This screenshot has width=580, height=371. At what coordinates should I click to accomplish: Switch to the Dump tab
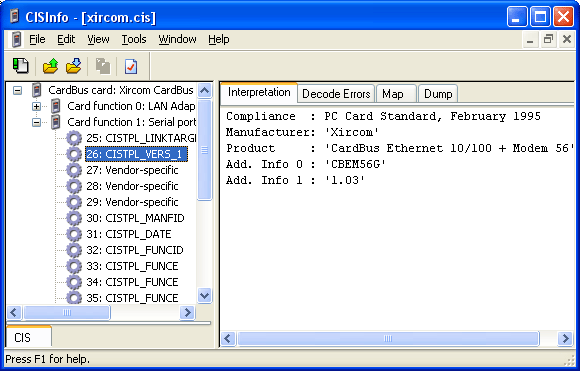point(438,94)
